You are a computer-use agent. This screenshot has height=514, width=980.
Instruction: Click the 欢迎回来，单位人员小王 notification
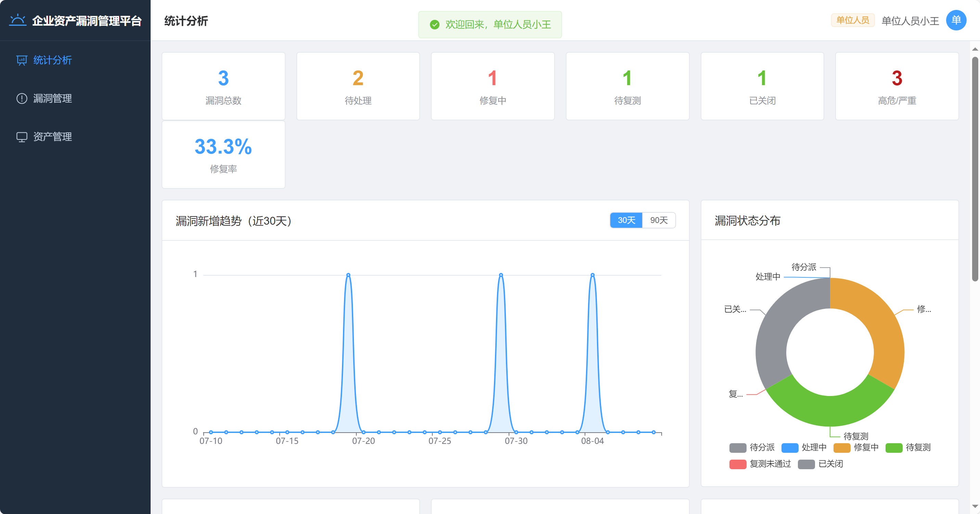490,25
